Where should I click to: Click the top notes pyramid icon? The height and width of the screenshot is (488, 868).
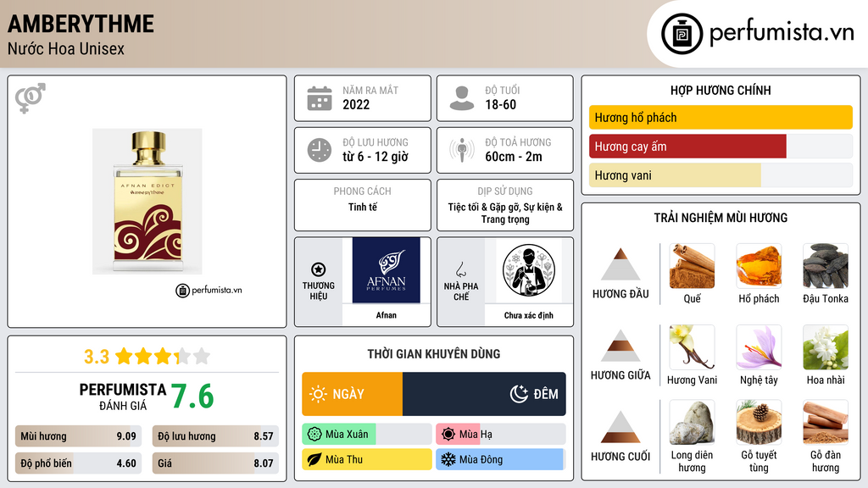tap(620, 264)
